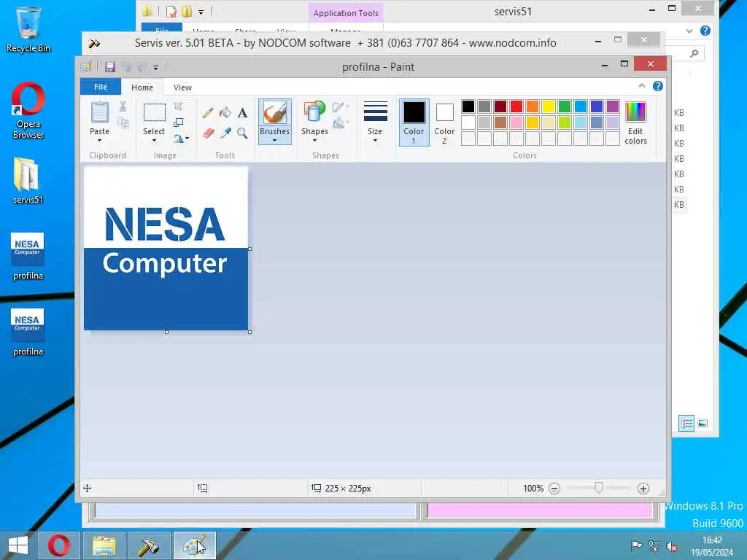Click the Copy icon in Clipboard group

123,122
